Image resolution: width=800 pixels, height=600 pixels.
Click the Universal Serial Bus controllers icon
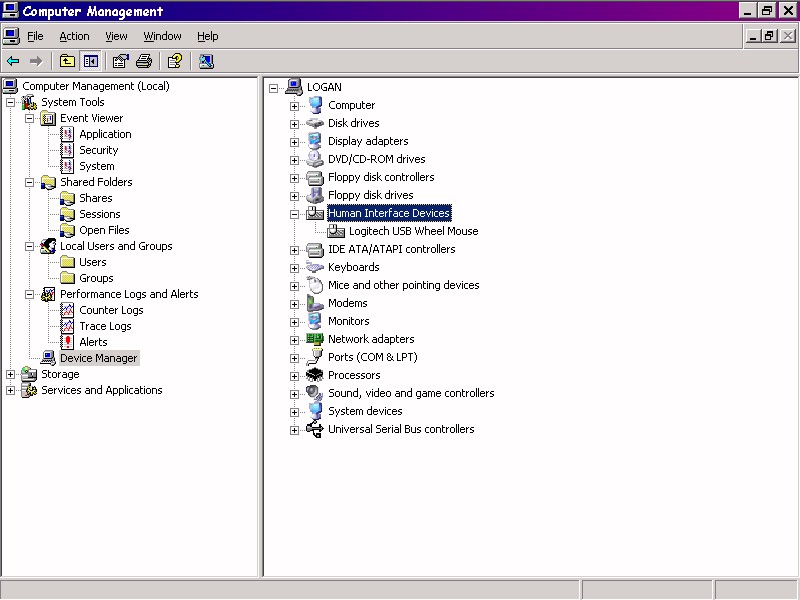(315, 429)
